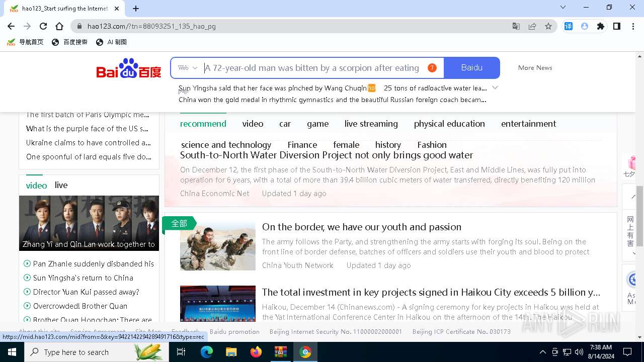The image size is (644, 362).
Task: Open the Chrome Extensions puzzle icon
Action: pyautogui.click(x=601, y=26)
